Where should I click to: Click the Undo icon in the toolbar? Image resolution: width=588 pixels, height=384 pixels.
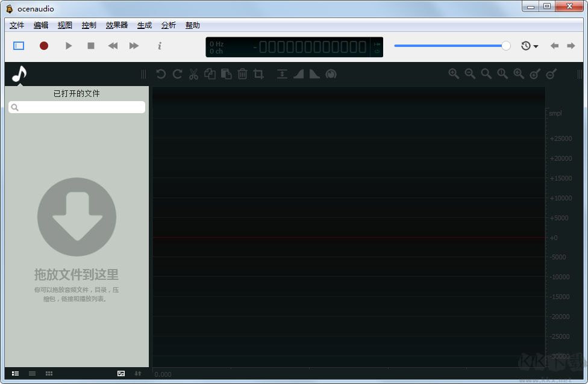pos(160,73)
